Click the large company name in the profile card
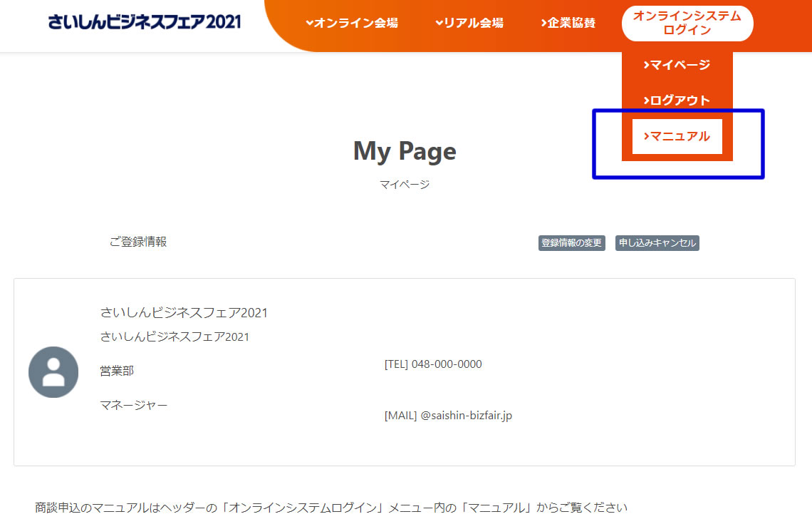The width and height of the screenshot is (812, 529). pyautogui.click(x=184, y=312)
